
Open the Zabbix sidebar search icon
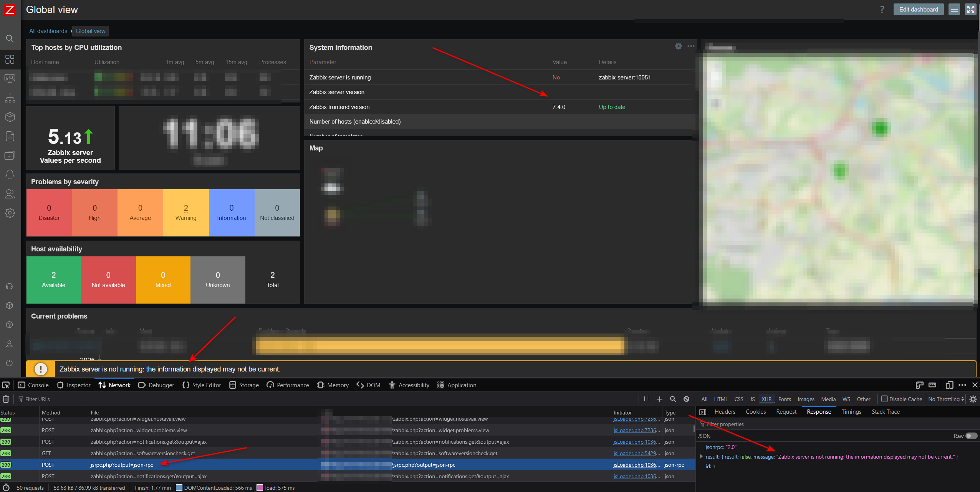10,38
